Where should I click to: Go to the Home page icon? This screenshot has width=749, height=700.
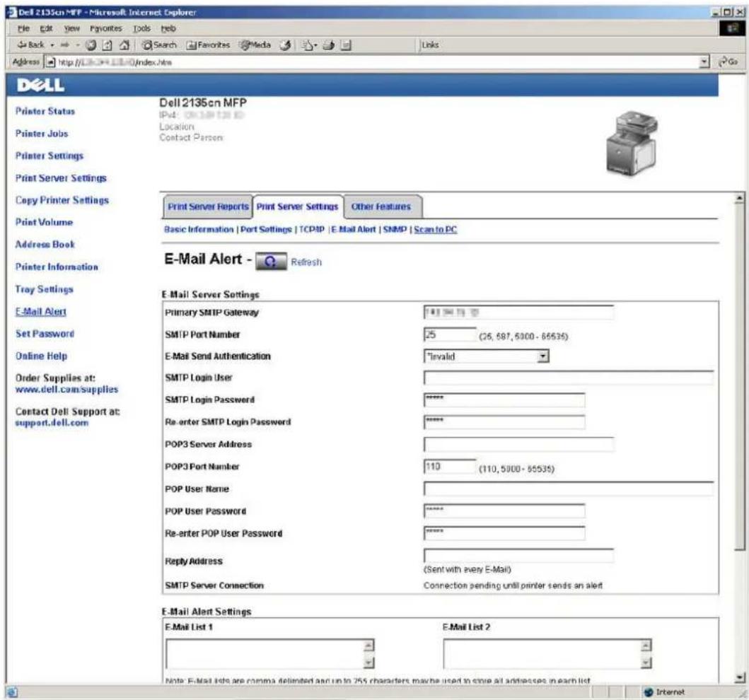pyautogui.click(x=124, y=45)
